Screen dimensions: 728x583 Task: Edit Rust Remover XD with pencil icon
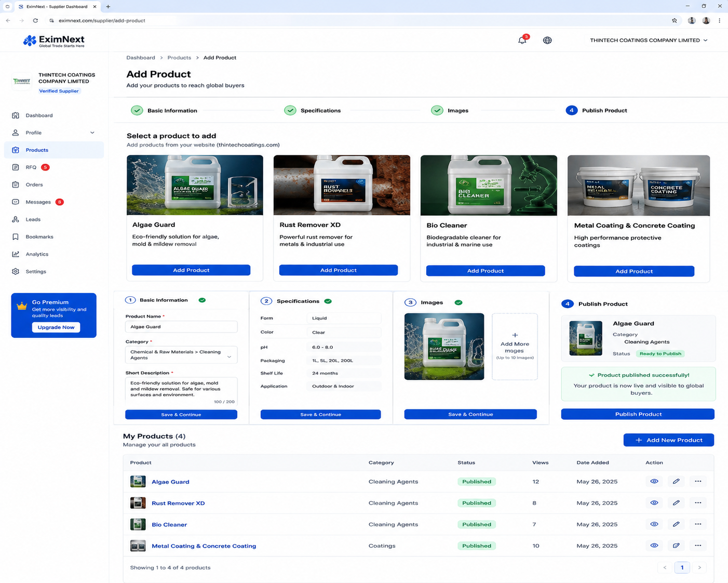pyautogui.click(x=676, y=502)
